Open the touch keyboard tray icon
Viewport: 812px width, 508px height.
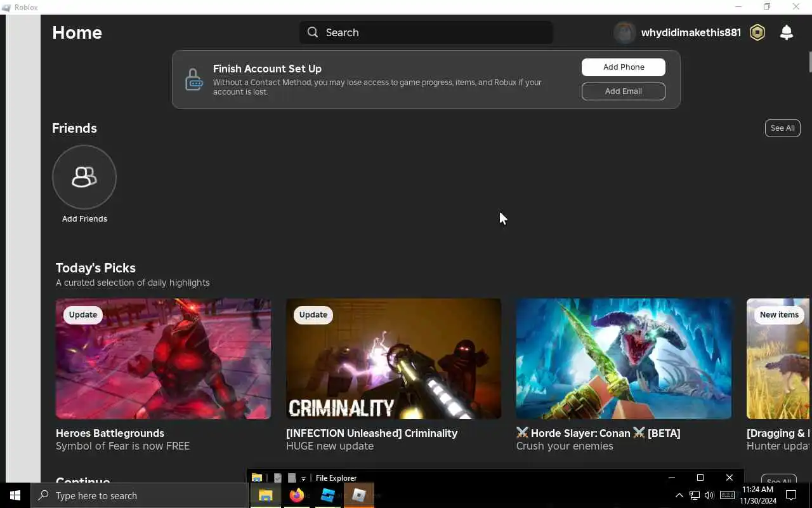click(x=728, y=495)
